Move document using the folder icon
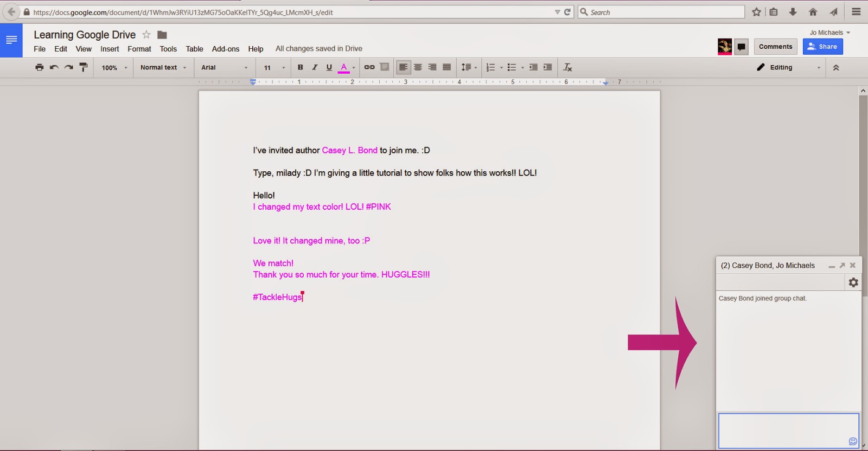 (x=162, y=35)
